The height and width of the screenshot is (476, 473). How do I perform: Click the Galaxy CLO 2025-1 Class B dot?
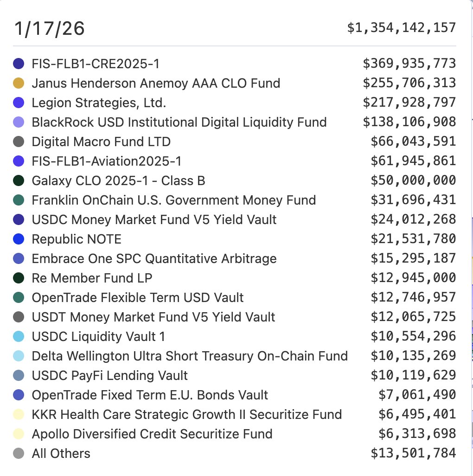click(x=19, y=180)
